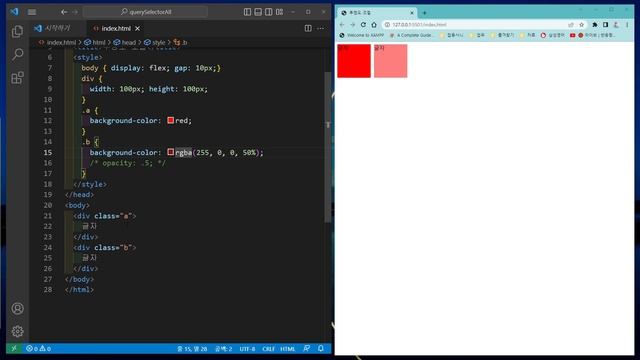
Task: Click the querySelectorAll command center search
Action: pyautogui.click(x=145, y=12)
